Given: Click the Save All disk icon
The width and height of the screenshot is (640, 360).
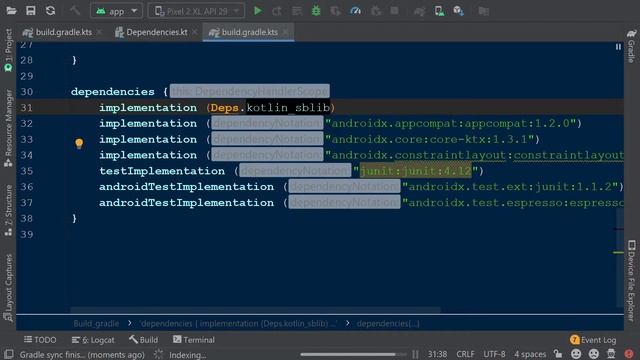Looking at the screenshot, I should point(31,11).
